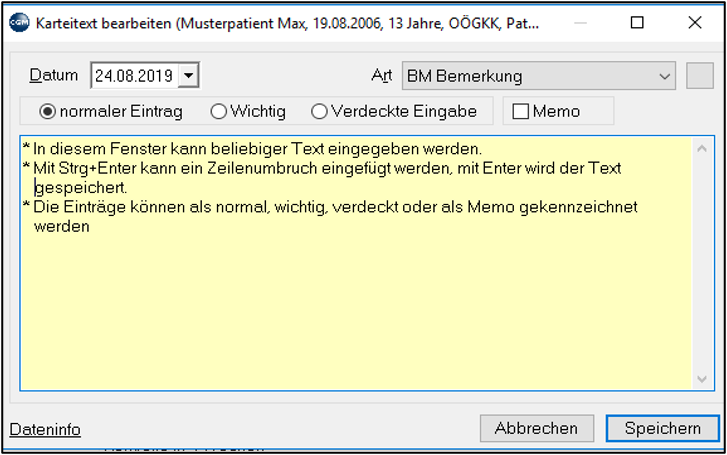Click text line 'In diesem Fenster kann beliebiger Text'

pos(257,149)
